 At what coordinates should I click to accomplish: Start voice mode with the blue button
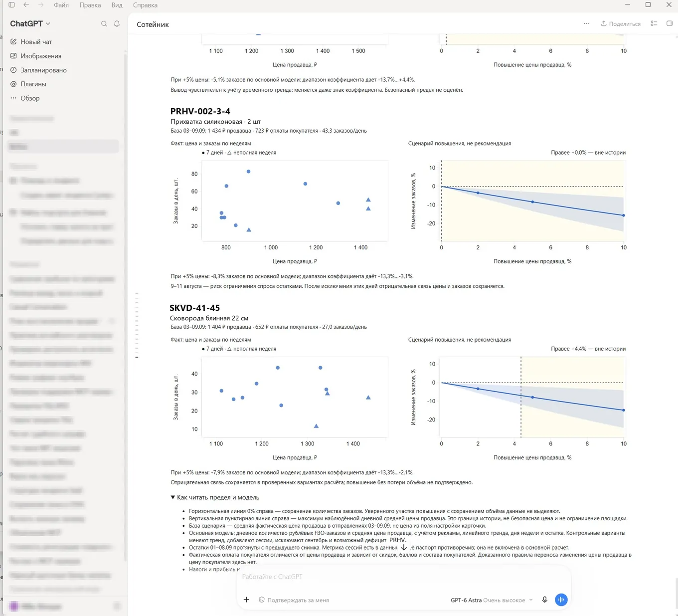coord(561,600)
